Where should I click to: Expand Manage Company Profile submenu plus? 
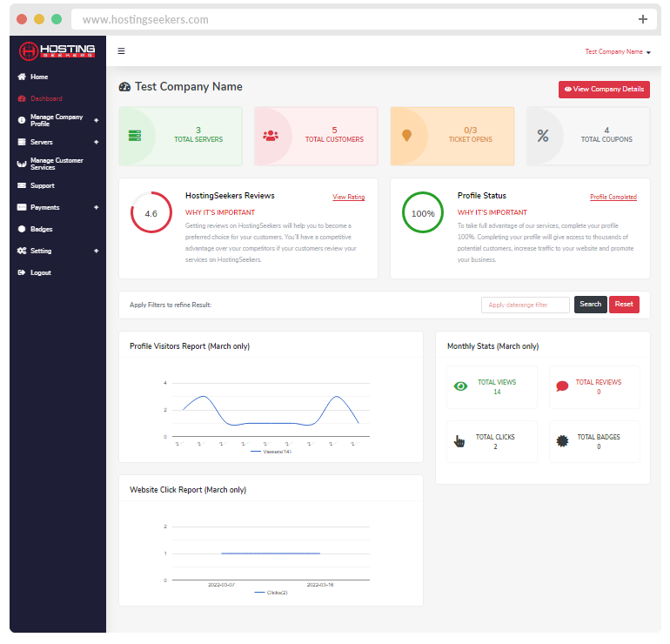click(96, 120)
